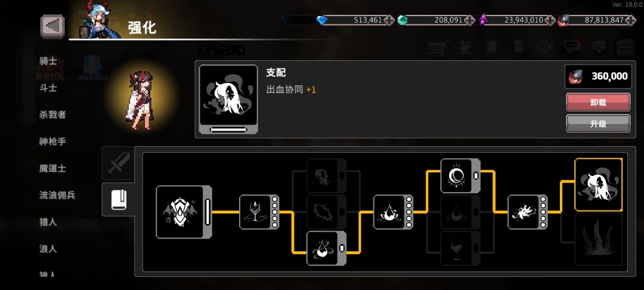Add more blue diamonds with plus button

point(389,20)
